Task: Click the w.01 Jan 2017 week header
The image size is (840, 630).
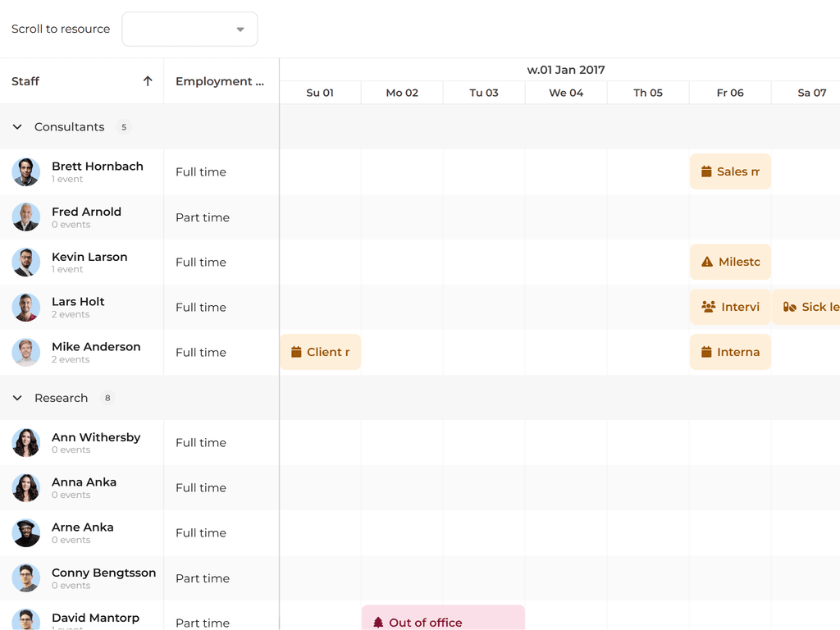Action: point(566,70)
